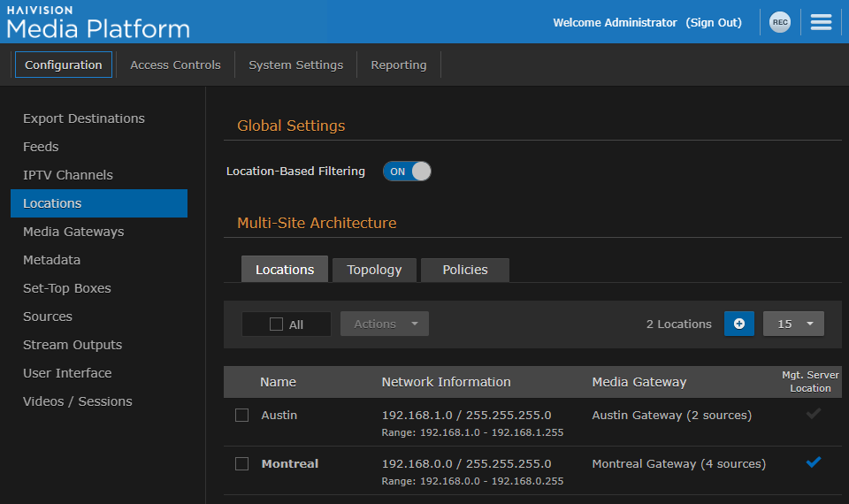Click the blue add location plus icon
Image resolution: width=849 pixels, height=504 pixels.
point(738,324)
